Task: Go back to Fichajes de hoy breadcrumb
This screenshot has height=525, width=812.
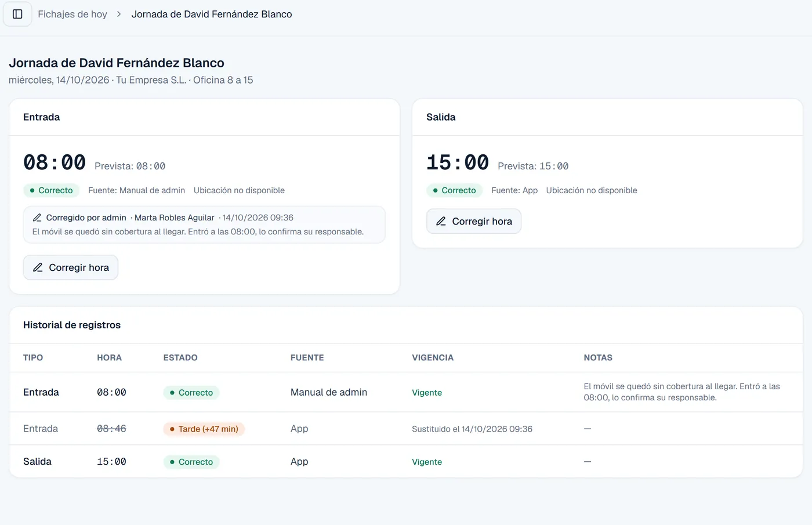Action: (x=72, y=14)
